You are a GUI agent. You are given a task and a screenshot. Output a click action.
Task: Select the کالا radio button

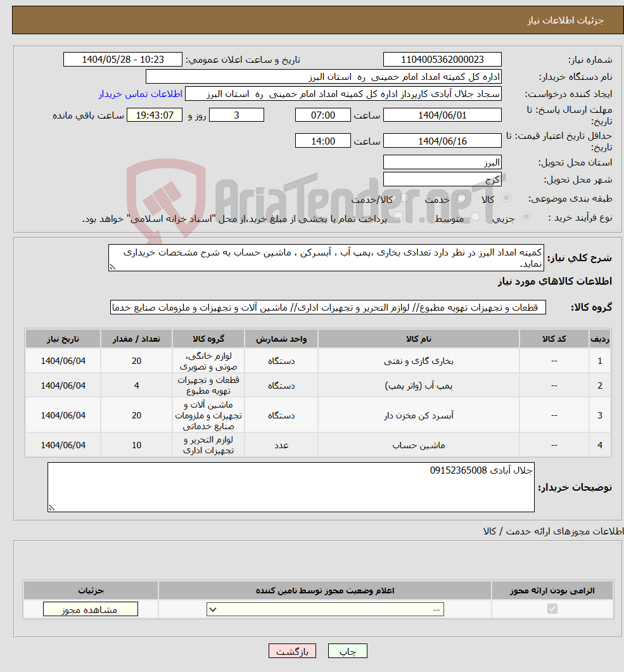(505, 198)
